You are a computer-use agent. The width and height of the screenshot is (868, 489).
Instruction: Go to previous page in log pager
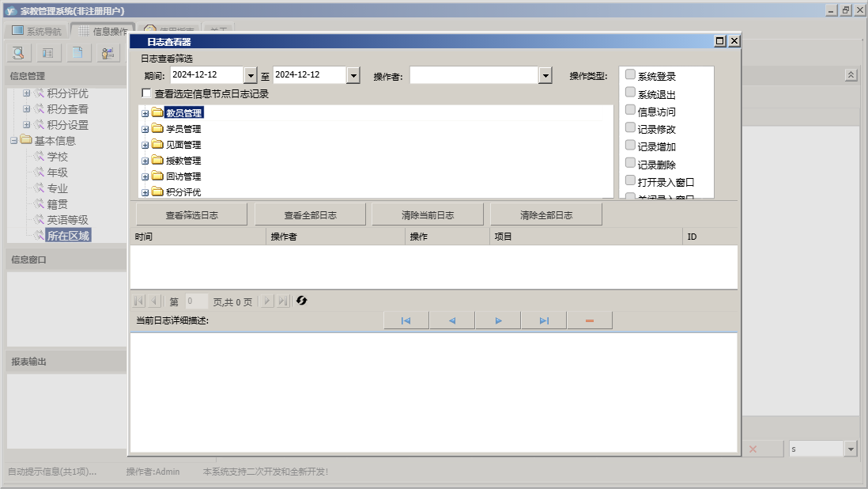tap(154, 301)
